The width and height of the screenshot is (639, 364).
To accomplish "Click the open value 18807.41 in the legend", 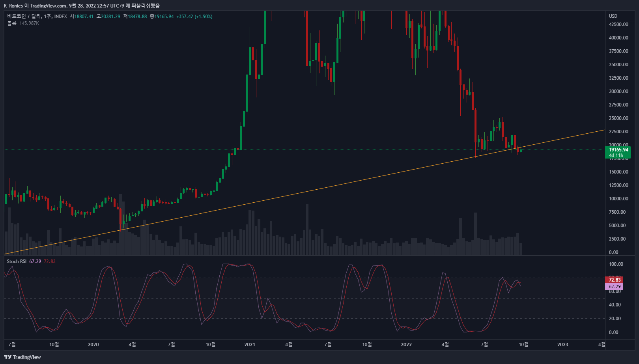I will tap(84, 16).
